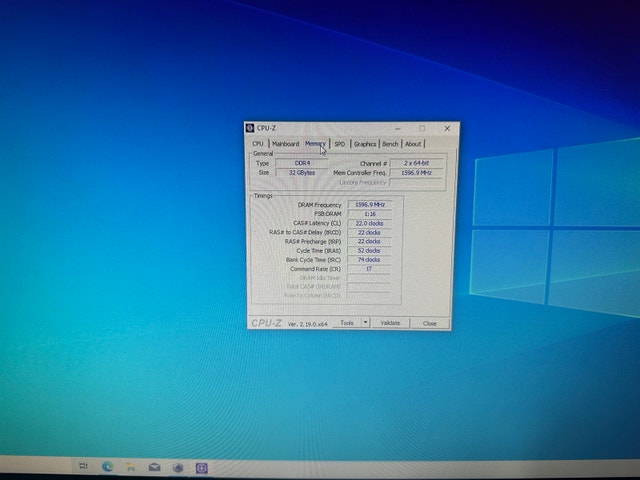Click the Validate button
The height and width of the screenshot is (480, 640).
click(x=390, y=323)
